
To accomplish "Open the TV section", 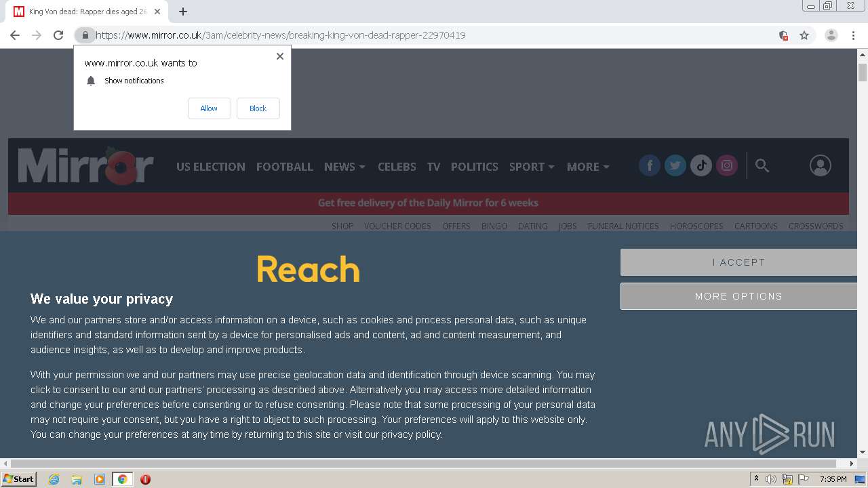I will (x=433, y=167).
